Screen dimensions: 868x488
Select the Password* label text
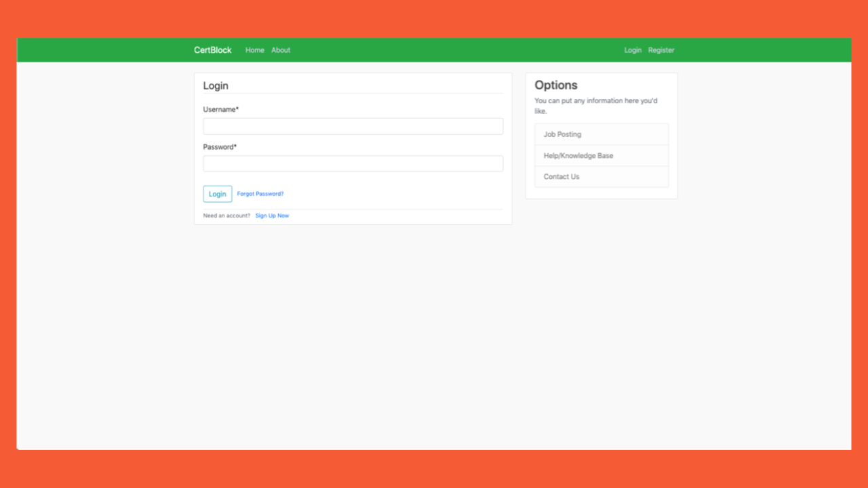220,147
